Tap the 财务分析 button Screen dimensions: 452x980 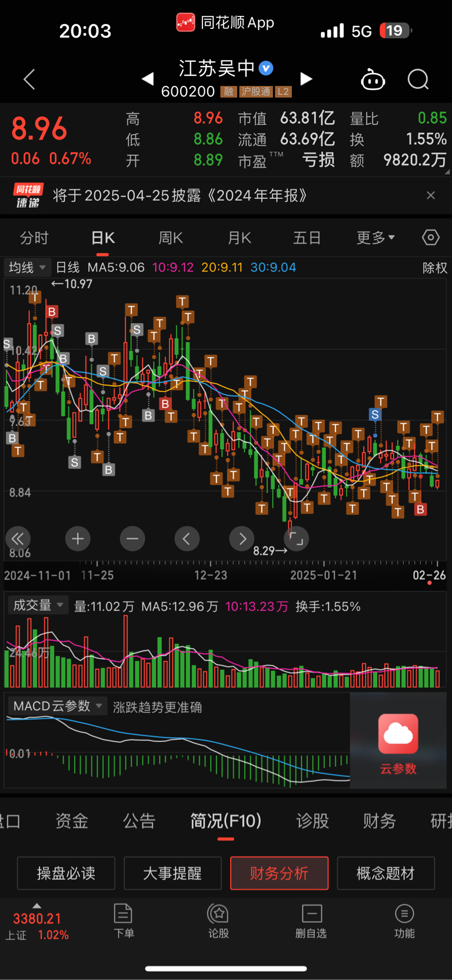tap(279, 873)
